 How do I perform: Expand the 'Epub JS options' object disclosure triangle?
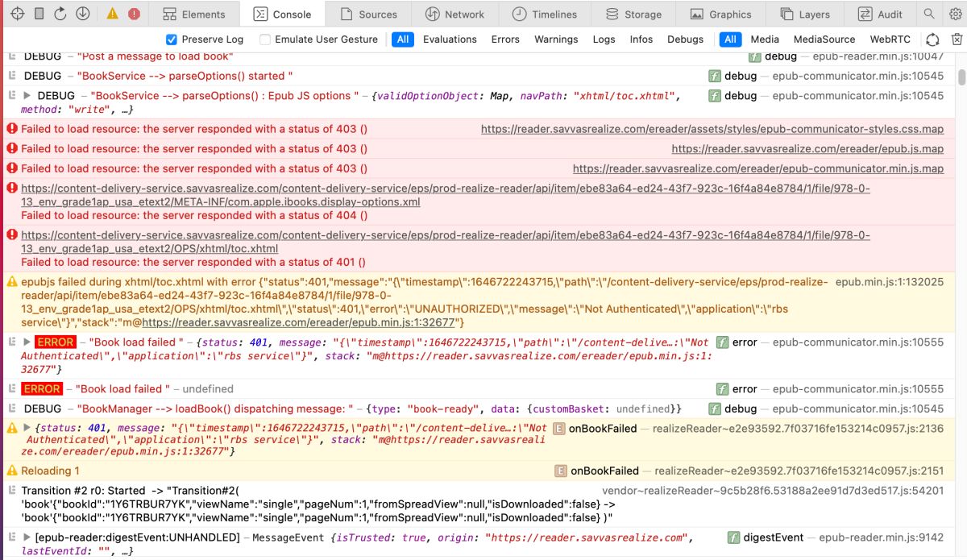click(27, 95)
